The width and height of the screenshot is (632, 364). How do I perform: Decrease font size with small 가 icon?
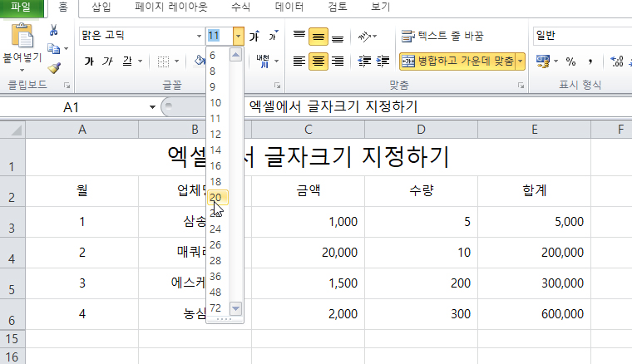[274, 37]
